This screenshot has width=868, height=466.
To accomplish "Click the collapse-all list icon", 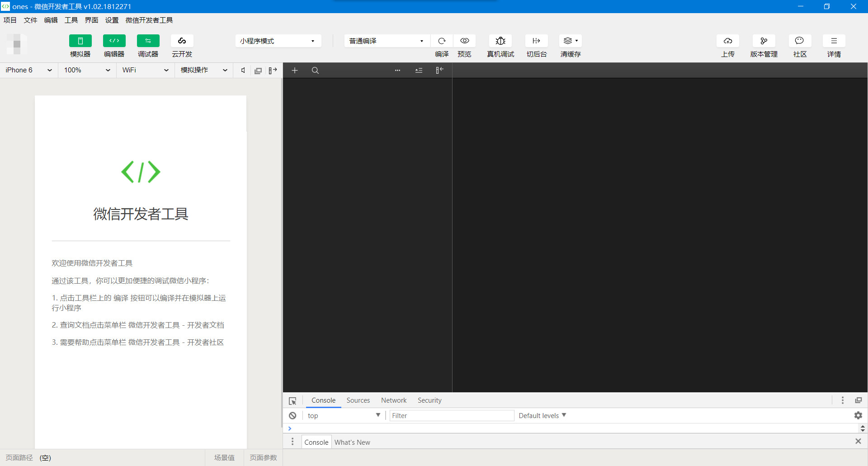I will 419,70.
